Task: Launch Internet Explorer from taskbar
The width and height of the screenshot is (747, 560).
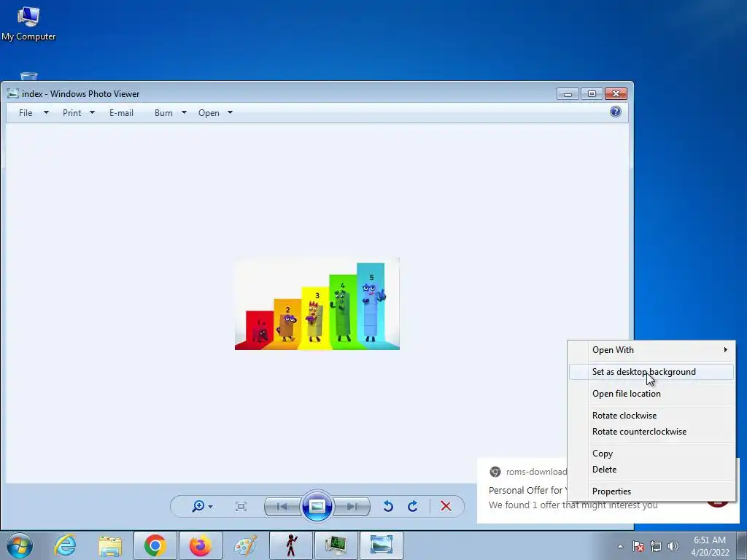Action: click(x=65, y=545)
